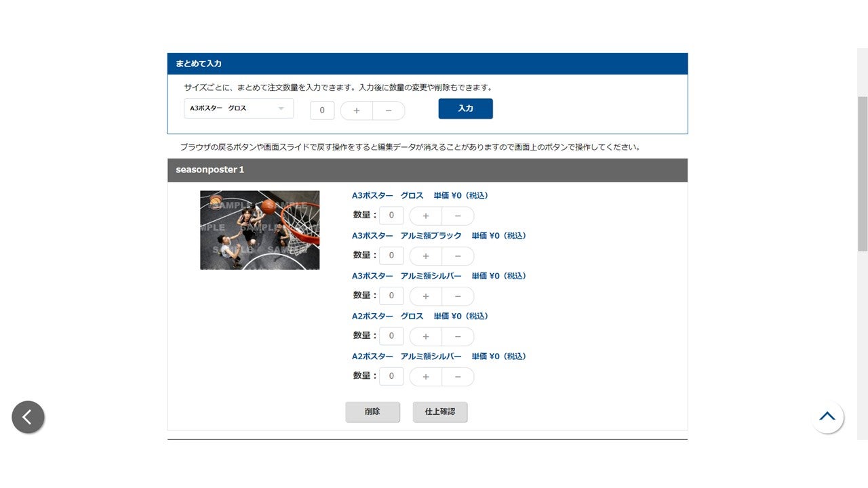
Task: Click quantity field for A3ポスター グロス
Action: pos(391,216)
